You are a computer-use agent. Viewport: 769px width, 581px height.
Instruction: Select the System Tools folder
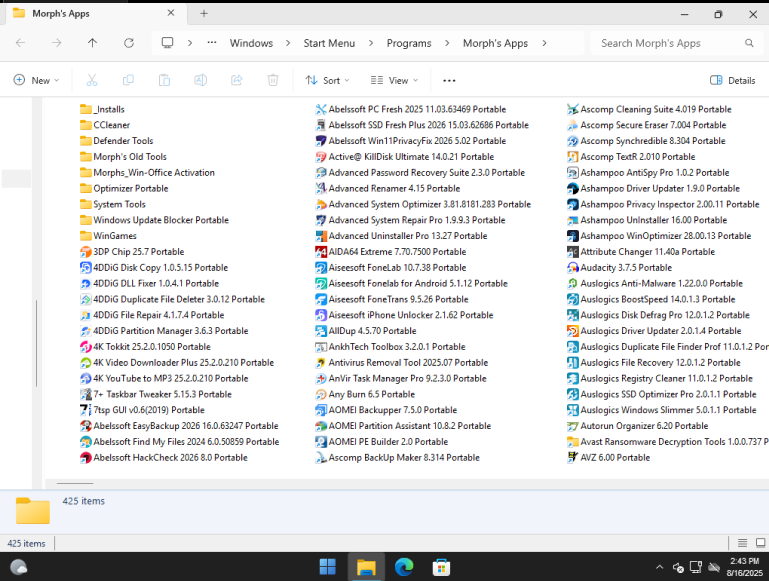(x=113, y=204)
